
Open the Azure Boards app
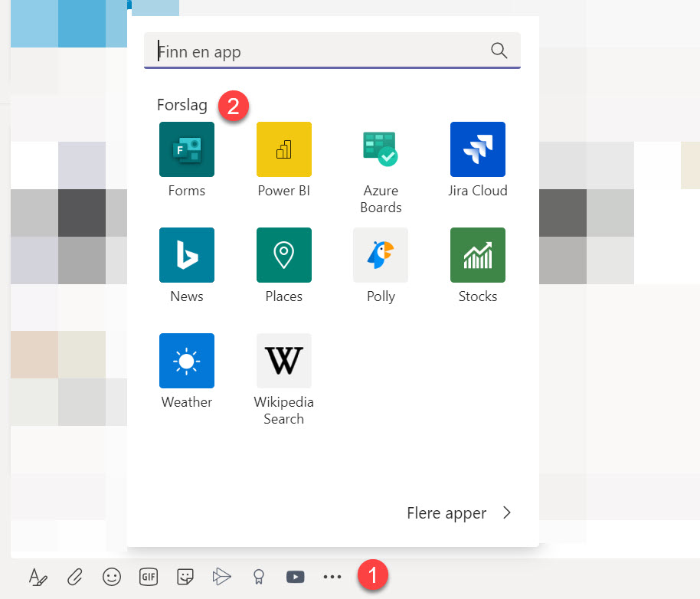click(x=381, y=149)
